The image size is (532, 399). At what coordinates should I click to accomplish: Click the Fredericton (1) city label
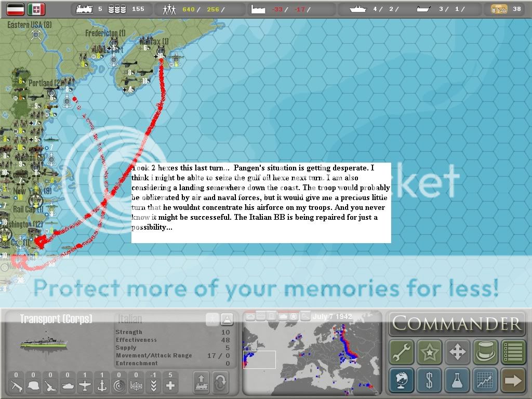point(105,33)
